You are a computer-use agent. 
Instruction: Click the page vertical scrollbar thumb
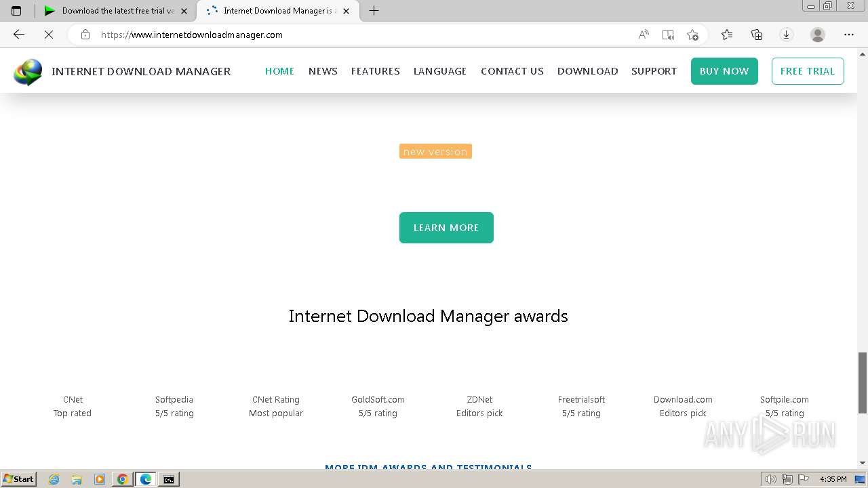coord(863,382)
